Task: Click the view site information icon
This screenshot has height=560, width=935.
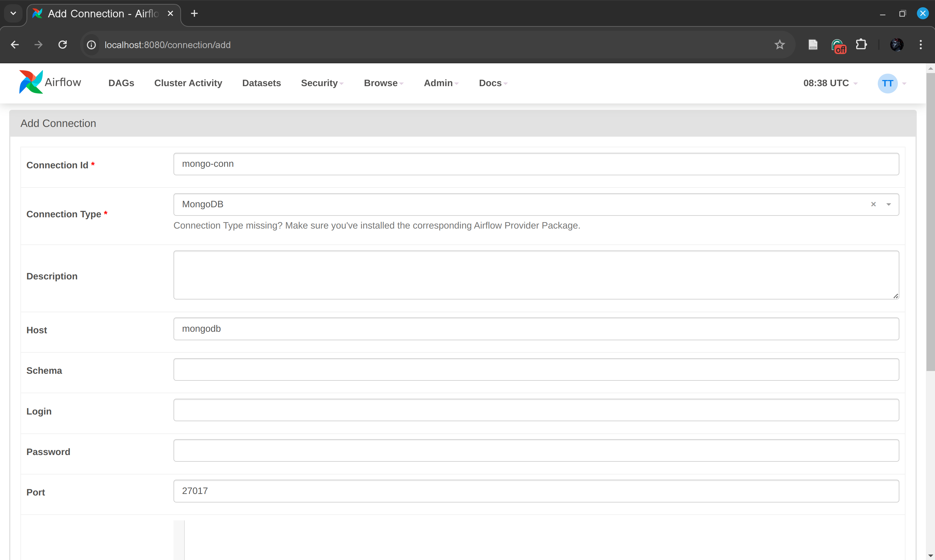Action: click(91, 45)
